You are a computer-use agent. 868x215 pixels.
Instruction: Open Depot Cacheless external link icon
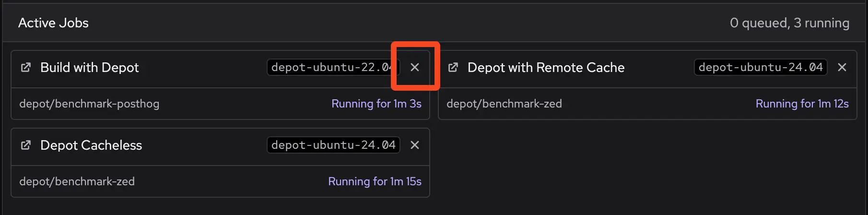point(26,145)
